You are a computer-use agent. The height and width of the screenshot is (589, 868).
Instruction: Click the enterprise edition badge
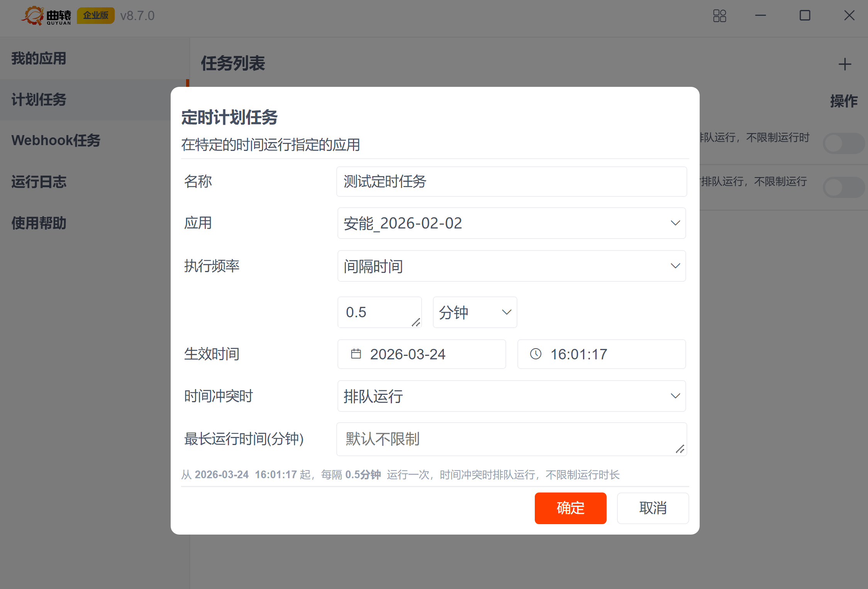95,15
